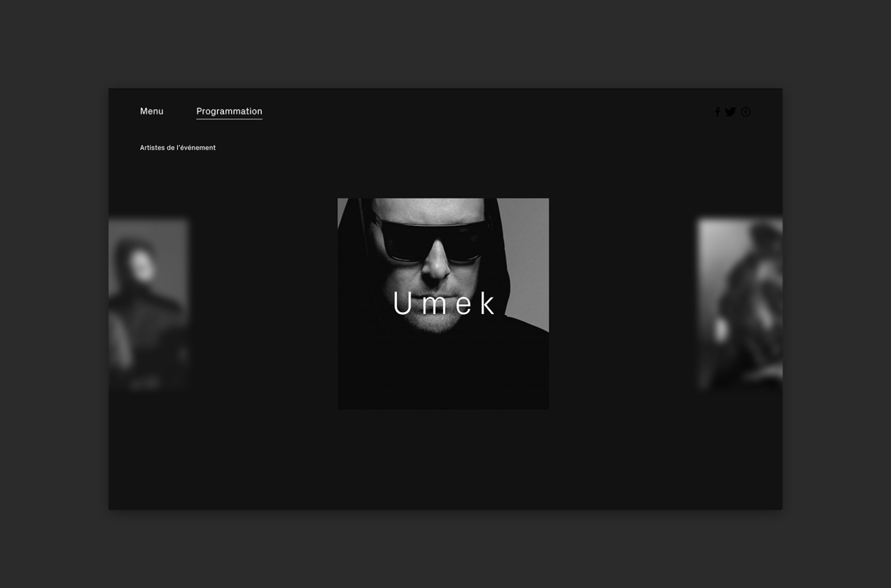
Task: Click the Umek name over the photo
Action: (x=444, y=303)
